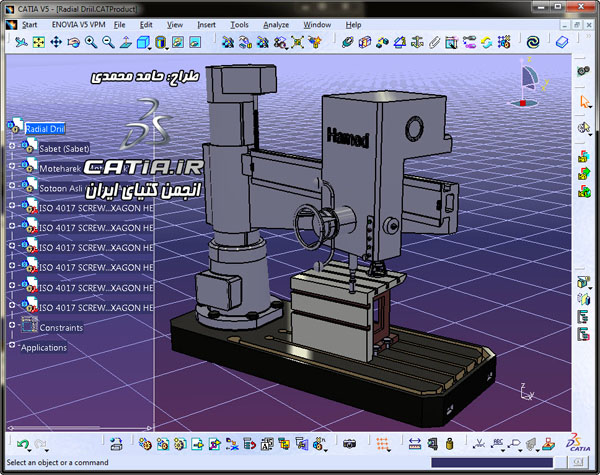Open the ENOVIA V5 VPM menu
This screenshot has height=475, width=600.
pos(78,25)
